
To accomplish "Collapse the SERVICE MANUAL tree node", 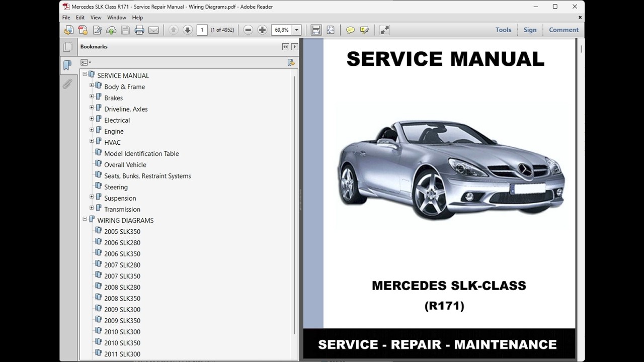I will click(x=85, y=74).
